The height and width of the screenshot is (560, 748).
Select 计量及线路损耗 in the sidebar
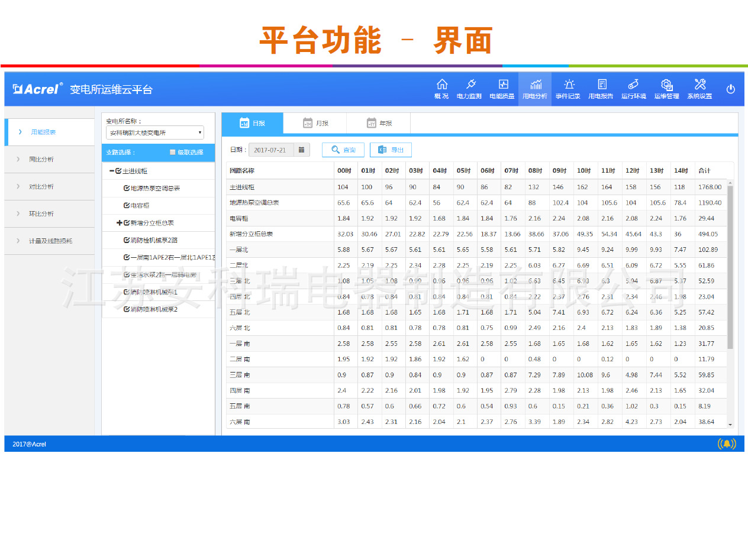[x=50, y=241]
